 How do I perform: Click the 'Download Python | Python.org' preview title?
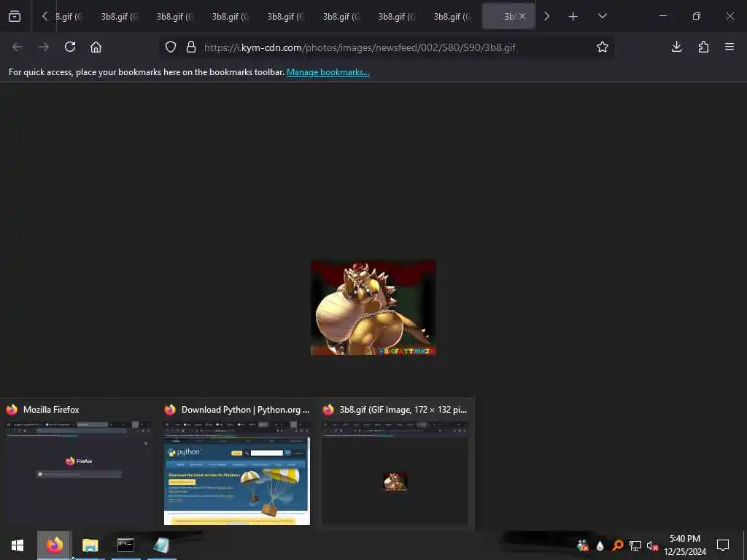(x=245, y=410)
